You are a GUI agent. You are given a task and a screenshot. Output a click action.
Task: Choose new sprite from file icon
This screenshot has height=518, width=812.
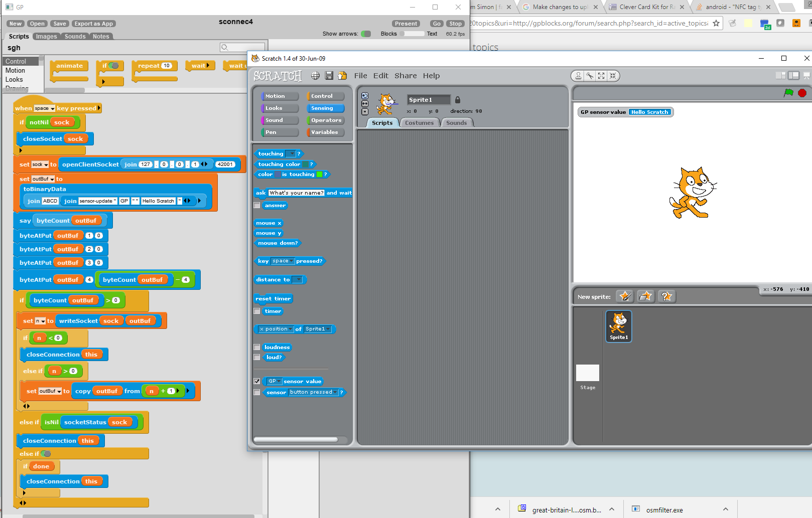point(646,296)
